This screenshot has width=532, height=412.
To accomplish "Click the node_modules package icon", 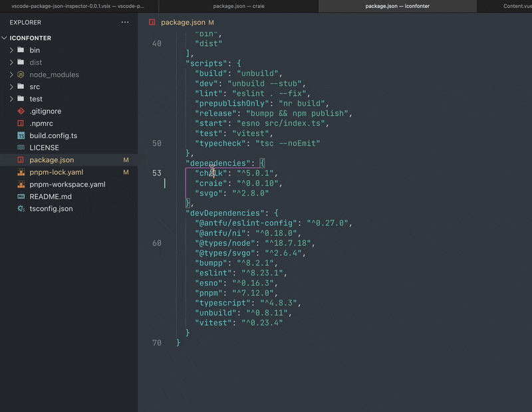I will click(x=21, y=74).
